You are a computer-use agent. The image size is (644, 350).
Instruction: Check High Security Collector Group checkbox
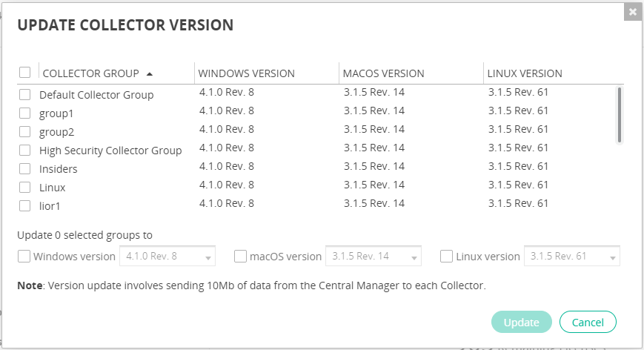tap(25, 151)
